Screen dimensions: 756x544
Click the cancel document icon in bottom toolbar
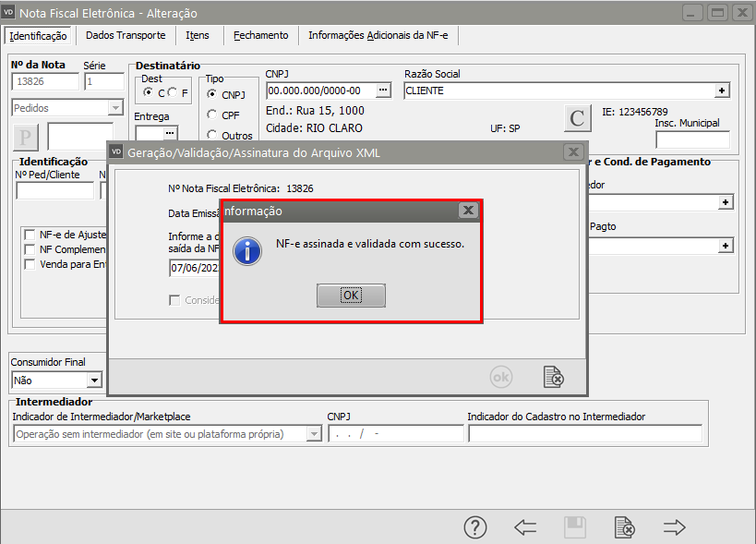pyautogui.click(x=625, y=527)
